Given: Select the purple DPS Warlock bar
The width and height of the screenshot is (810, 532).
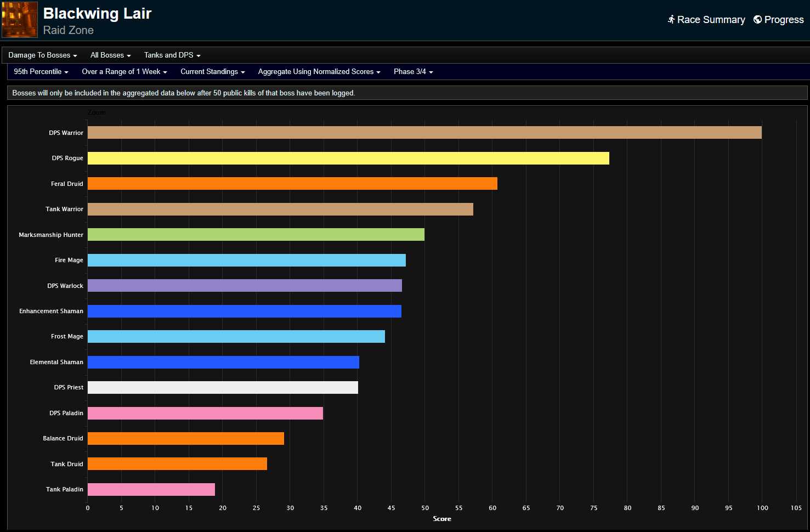Looking at the screenshot, I should [x=245, y=286].
